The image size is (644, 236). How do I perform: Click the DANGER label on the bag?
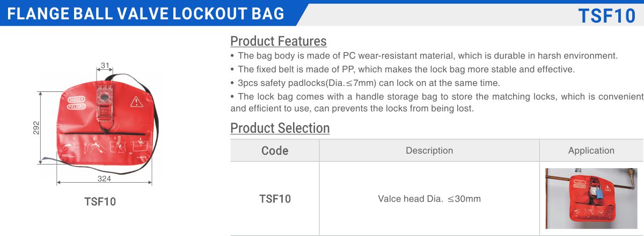click(x=76, y=100)
